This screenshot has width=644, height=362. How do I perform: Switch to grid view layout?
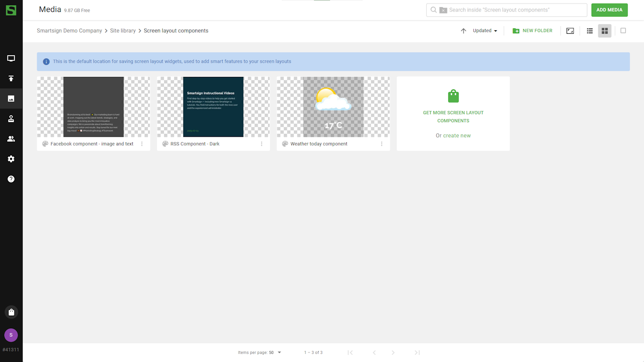click(605, 31)
